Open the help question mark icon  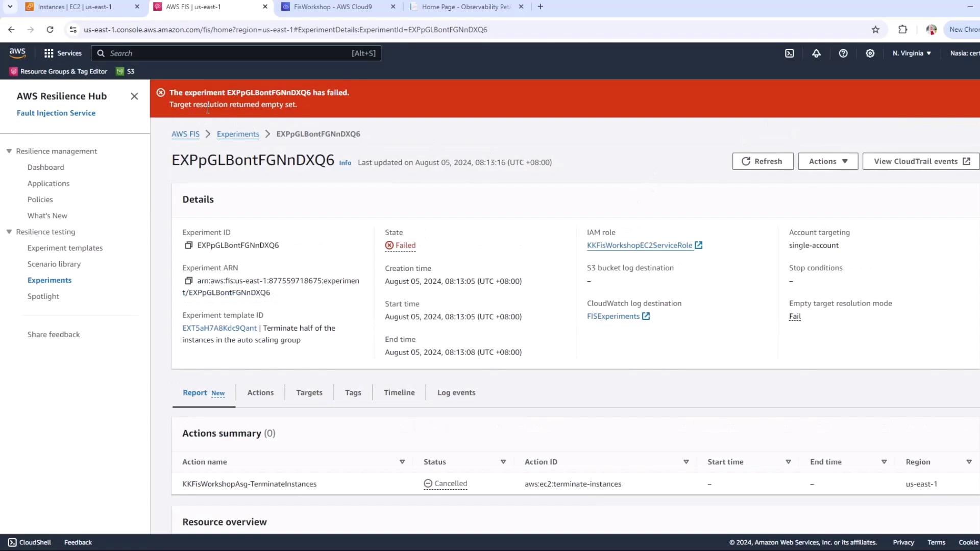pos(843,53)
